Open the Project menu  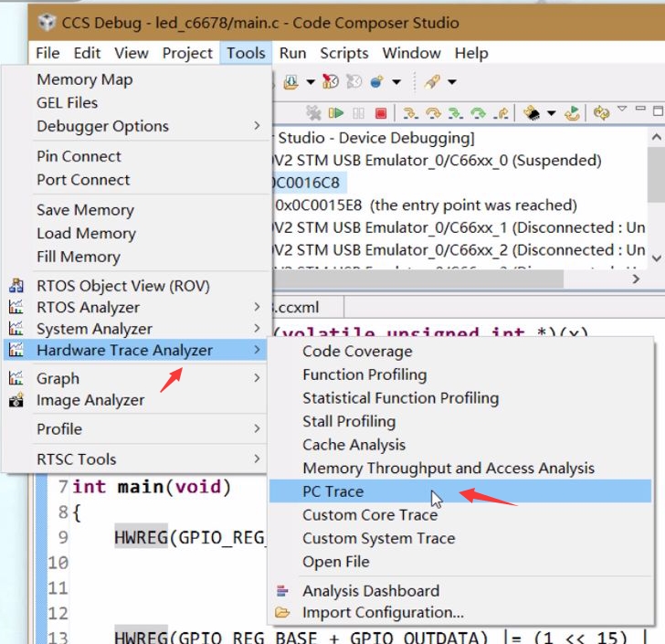[187, 53]
